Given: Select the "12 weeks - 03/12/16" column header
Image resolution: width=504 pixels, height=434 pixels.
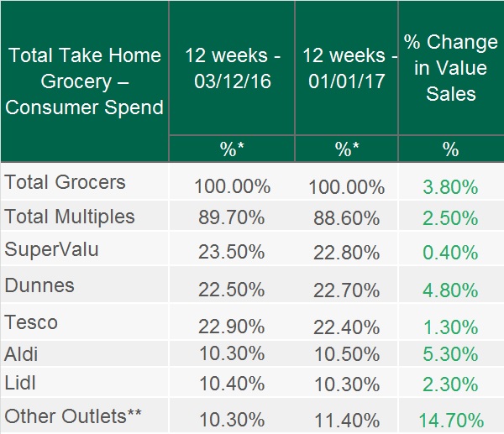Looking at the screenshot, I should (x=231, y=69).
